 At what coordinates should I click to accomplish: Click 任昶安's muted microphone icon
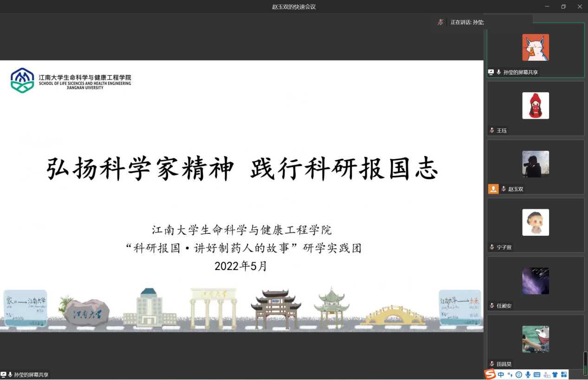pyautogui.click(x=492, y=306)
